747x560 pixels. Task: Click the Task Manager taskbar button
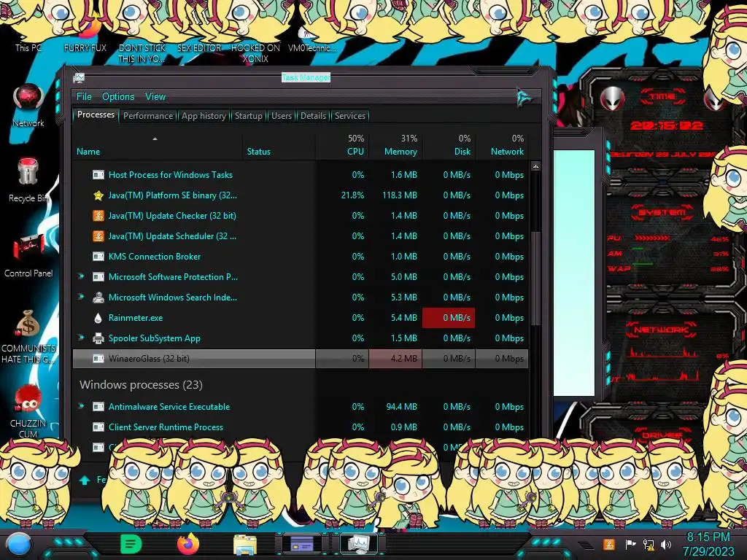pyautogui.click(x=359, y=544)
